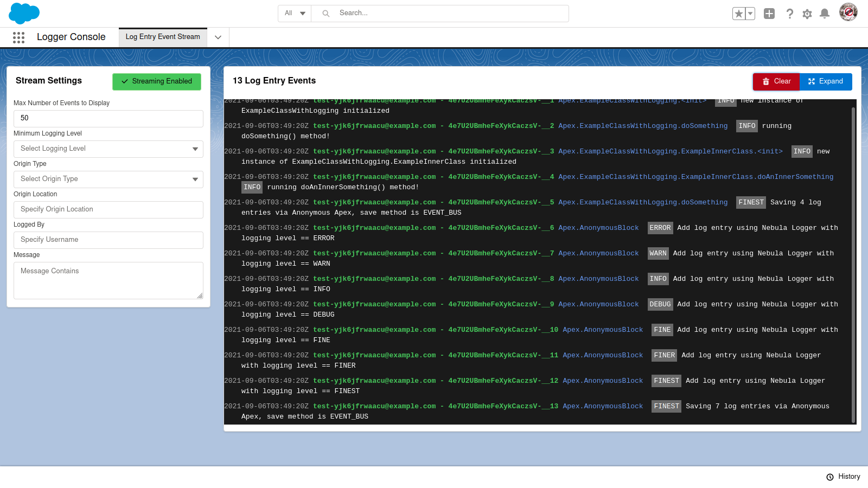The image size is (868, 488).
Task: Open the App Launcher grid icon
Action: (x=18, y=37)
